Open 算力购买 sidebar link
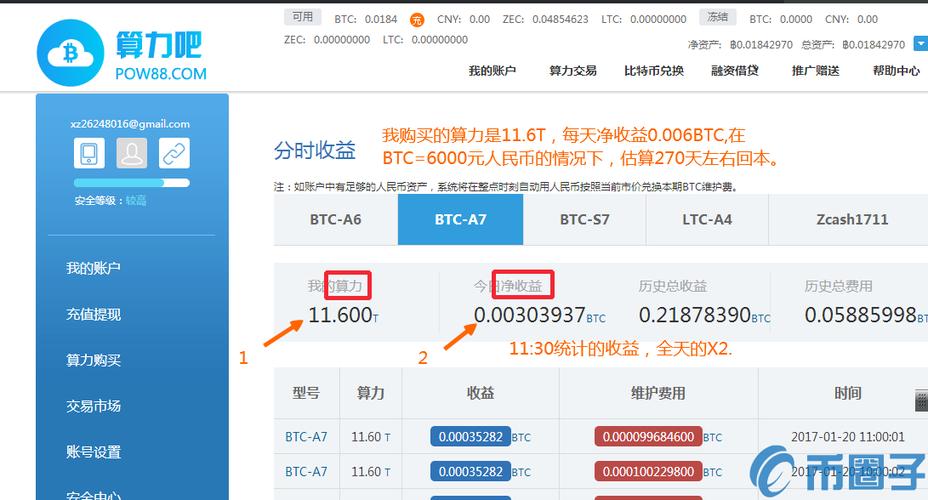This screenshot has width=928, height=500. pos(94,360)
